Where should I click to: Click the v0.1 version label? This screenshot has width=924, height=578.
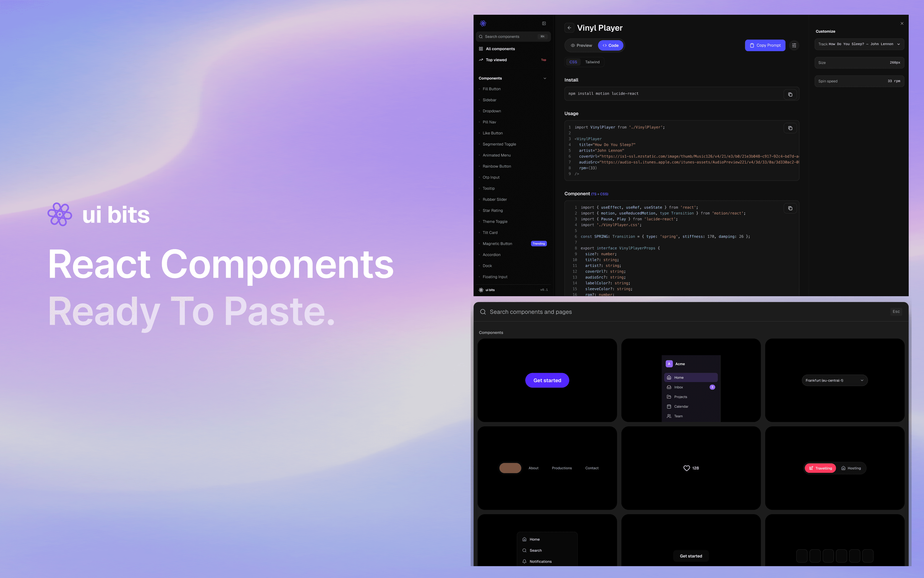(x=544, y=290)
